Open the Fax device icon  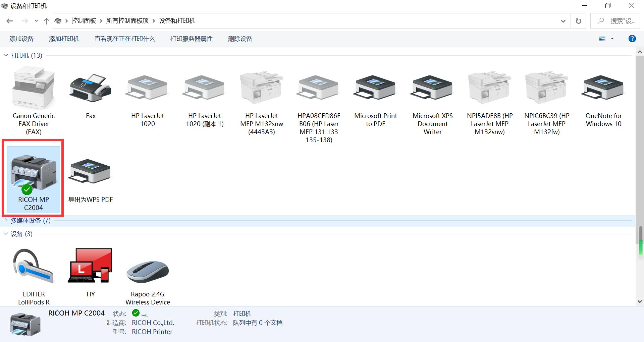click(90, 88)
